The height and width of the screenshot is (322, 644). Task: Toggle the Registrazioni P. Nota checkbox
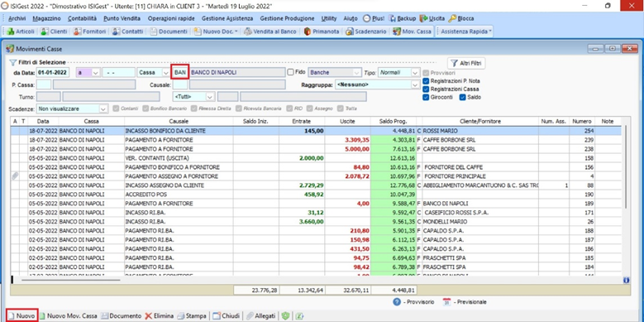426,81
